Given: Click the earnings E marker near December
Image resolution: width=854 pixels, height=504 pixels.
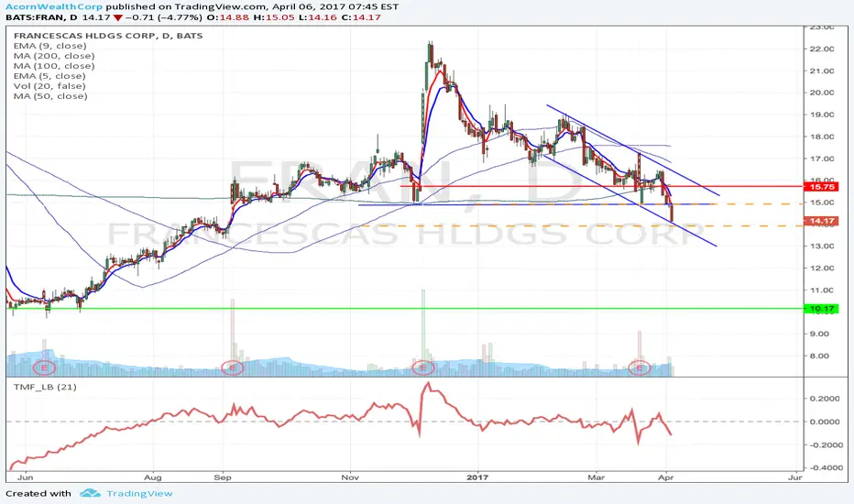Looking at the screenshot, I should coord(423,367).
